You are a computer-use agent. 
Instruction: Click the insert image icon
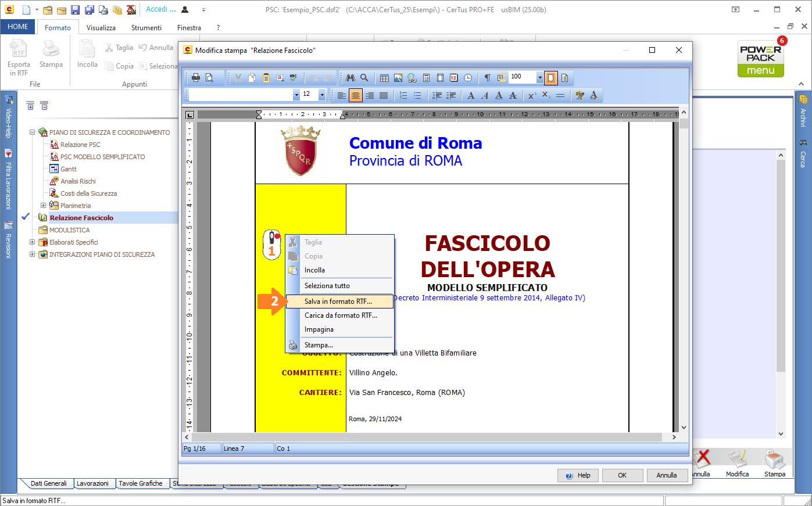[398, 78]
